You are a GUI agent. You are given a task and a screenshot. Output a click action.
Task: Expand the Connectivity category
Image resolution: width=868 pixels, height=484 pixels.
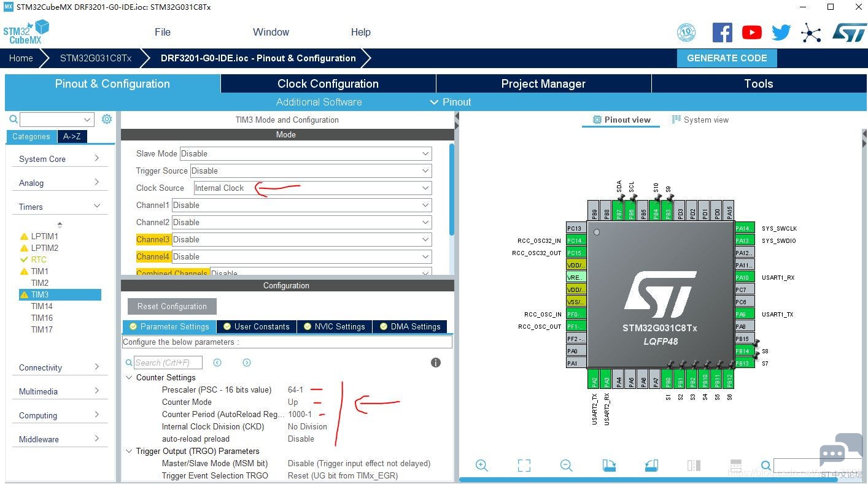click(60, 367)
